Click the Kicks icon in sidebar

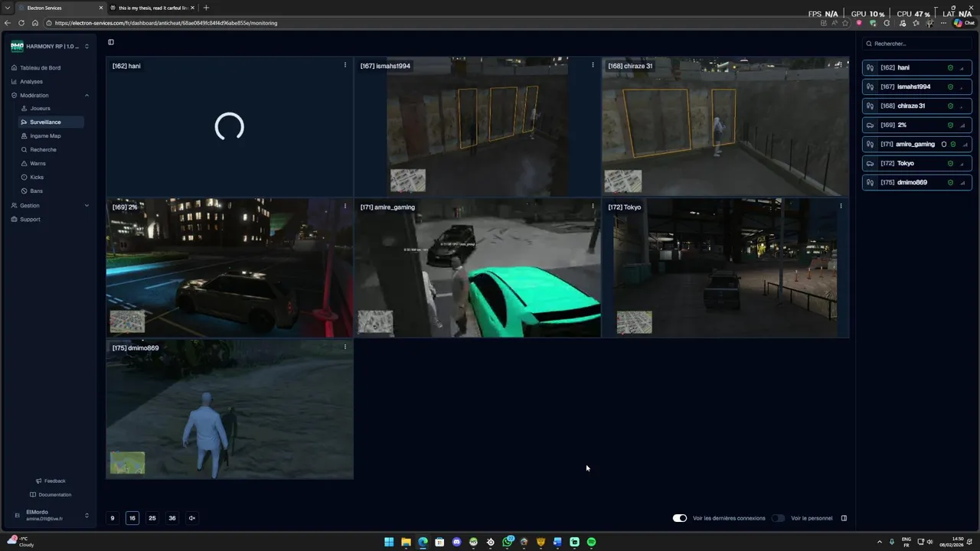[24, 178]
